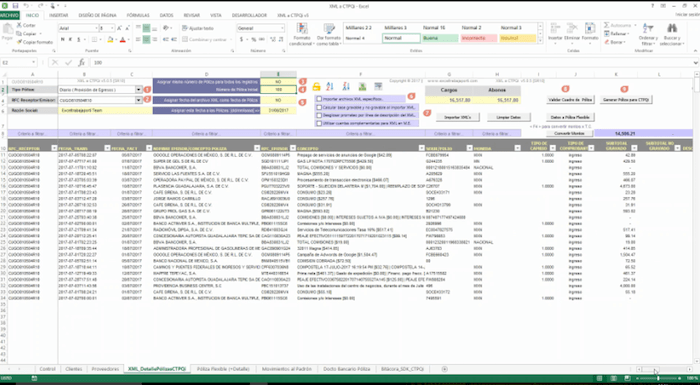Toggle Subrayado (S) underline formatting

click(x=78, y=40)
